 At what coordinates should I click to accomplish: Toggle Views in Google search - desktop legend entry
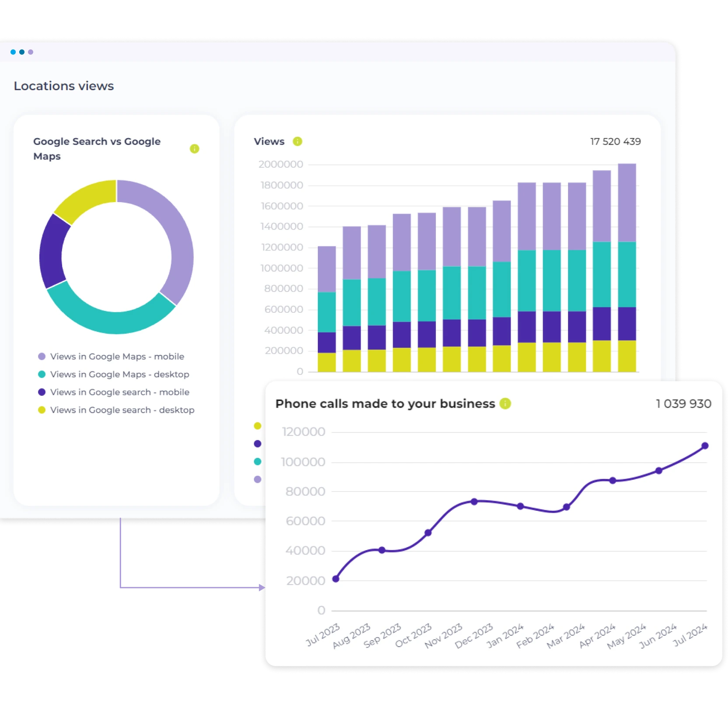click(116, 410)
